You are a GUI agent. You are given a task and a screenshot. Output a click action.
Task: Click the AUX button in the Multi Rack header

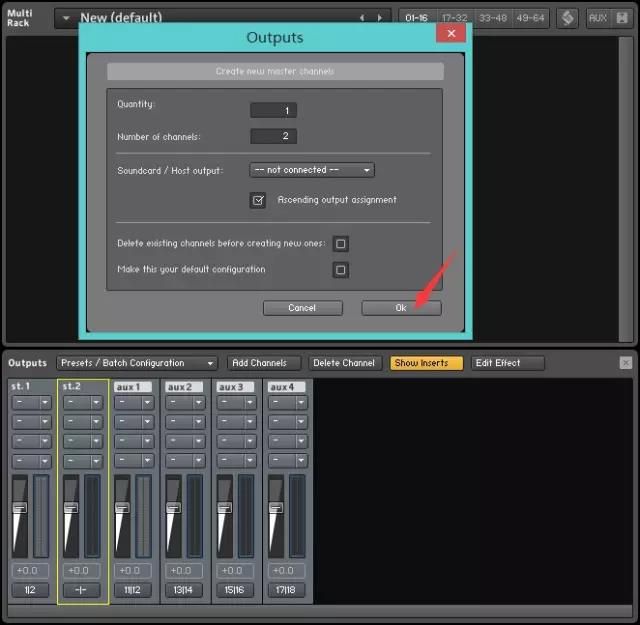(597, 17)
